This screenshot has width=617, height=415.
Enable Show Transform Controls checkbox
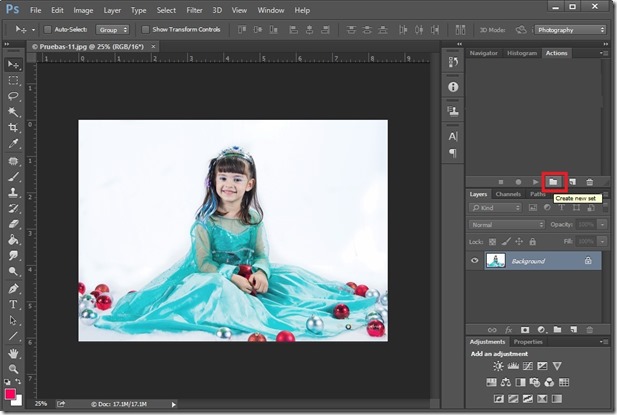click(145, 30)
